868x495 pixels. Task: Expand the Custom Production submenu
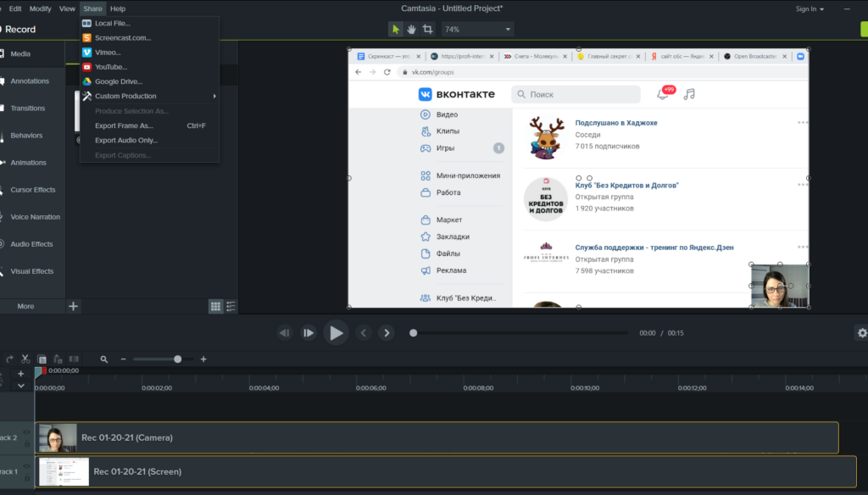pyautogui.click(x=149, y=96)
